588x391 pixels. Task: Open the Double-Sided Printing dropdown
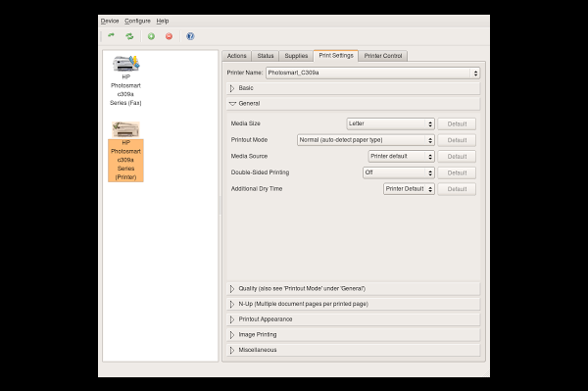(x=399, y=172)
